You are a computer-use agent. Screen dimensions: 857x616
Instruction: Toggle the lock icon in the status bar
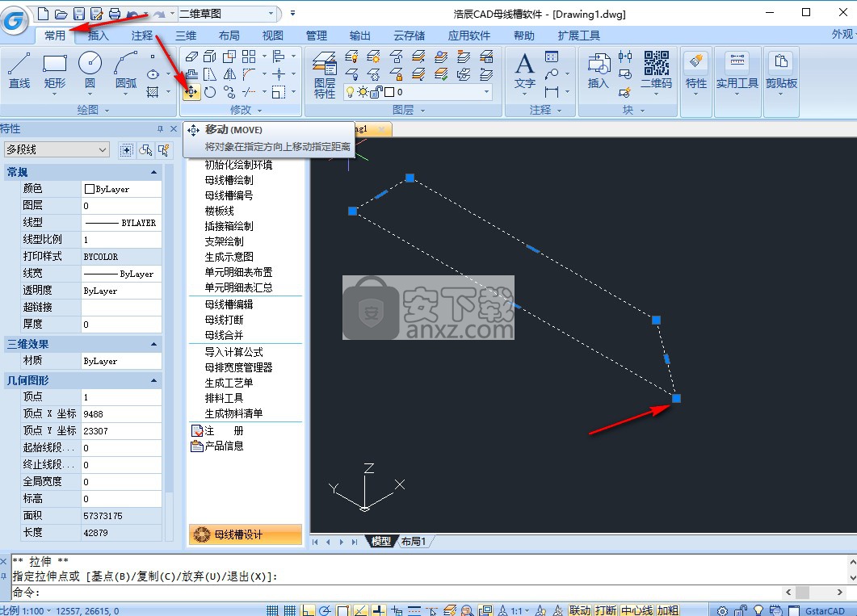(741, 610)
